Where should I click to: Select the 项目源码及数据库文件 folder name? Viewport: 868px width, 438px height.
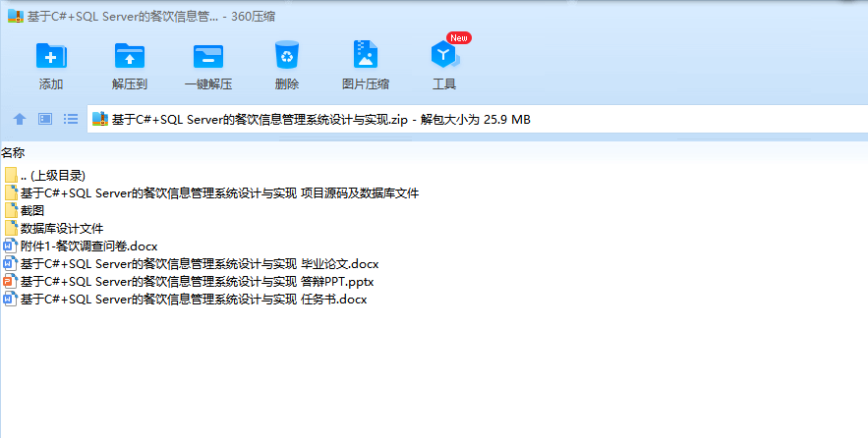tap(220, 193)
